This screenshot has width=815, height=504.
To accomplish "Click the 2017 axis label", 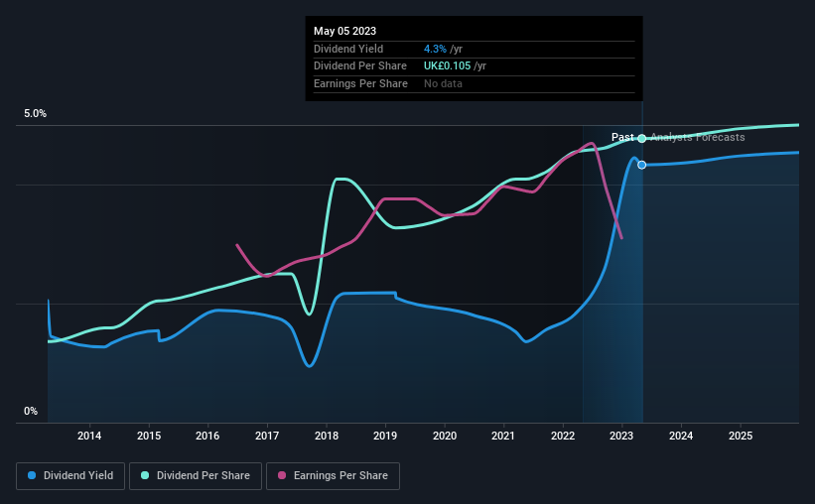I will [x=267, y=436].
